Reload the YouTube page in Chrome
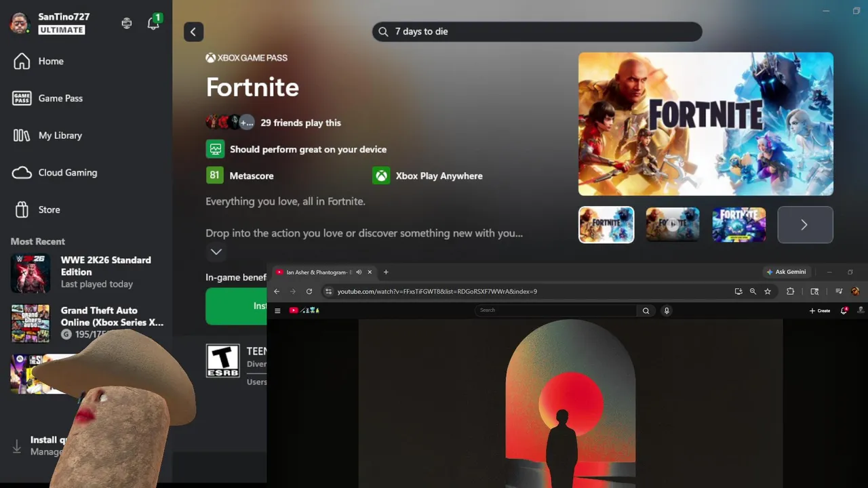The height and width of the screenshot is (488, 868). pyautogui.click(x=309, y=291)
